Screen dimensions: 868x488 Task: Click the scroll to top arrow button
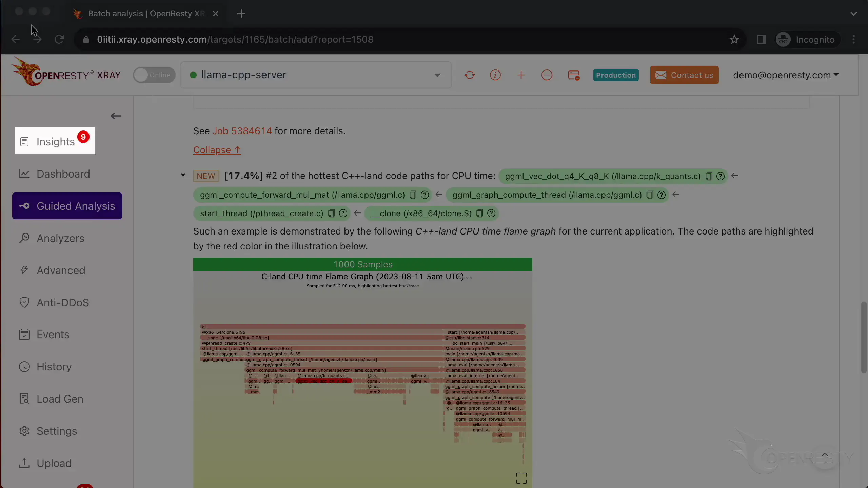[825, 458]
